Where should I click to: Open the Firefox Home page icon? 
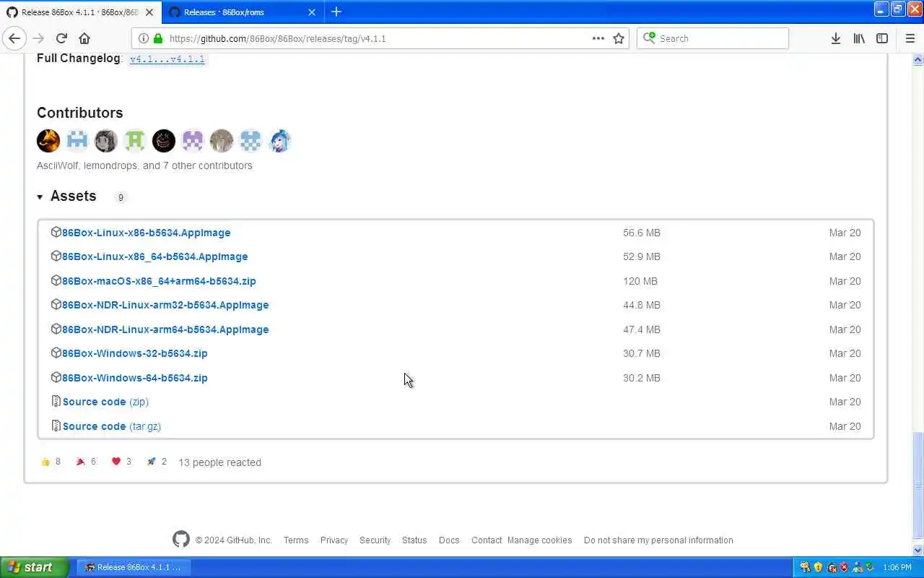[x=84, y=38]
